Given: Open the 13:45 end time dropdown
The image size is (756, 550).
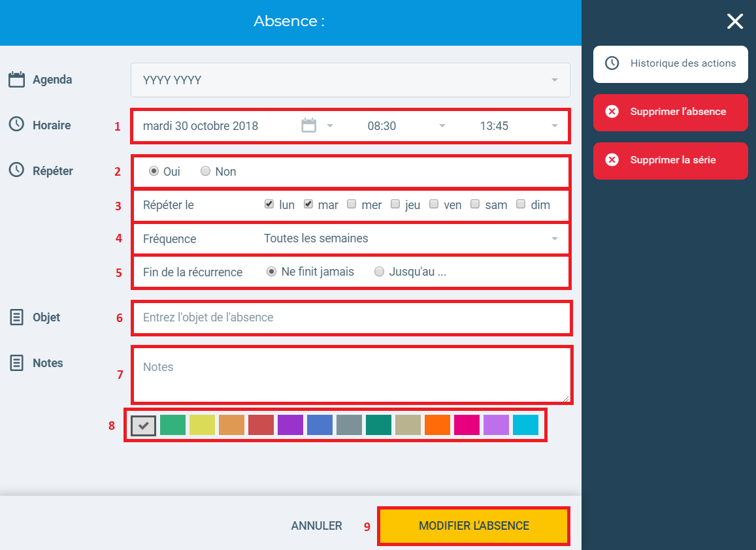Looking at the screenshot, I should pos(518,126).
